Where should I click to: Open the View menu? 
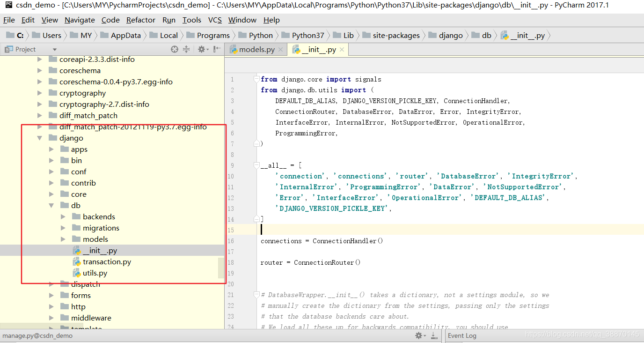click(x=50, y=20)
